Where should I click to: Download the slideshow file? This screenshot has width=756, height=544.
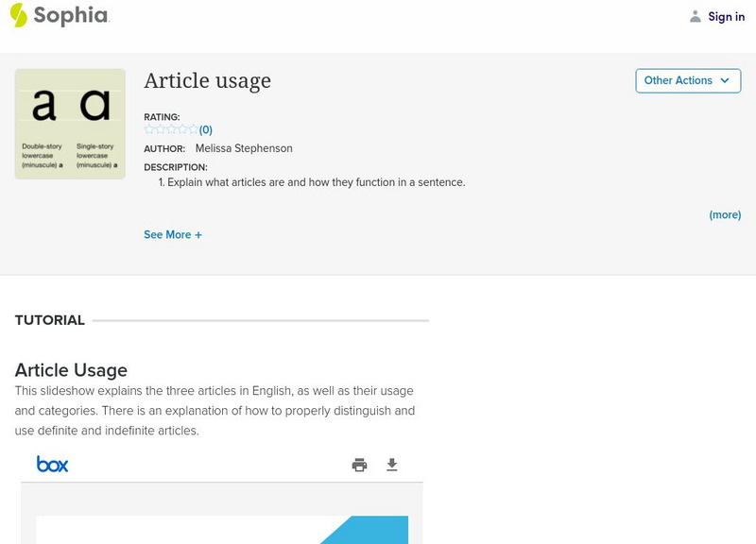click(x=392, y=465)
